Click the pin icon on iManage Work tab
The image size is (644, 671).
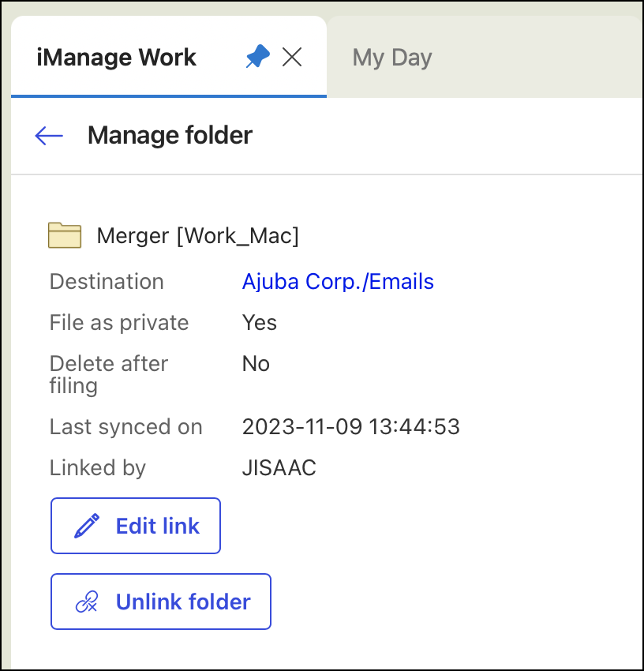pyautogui.click(x=257, y=57)
